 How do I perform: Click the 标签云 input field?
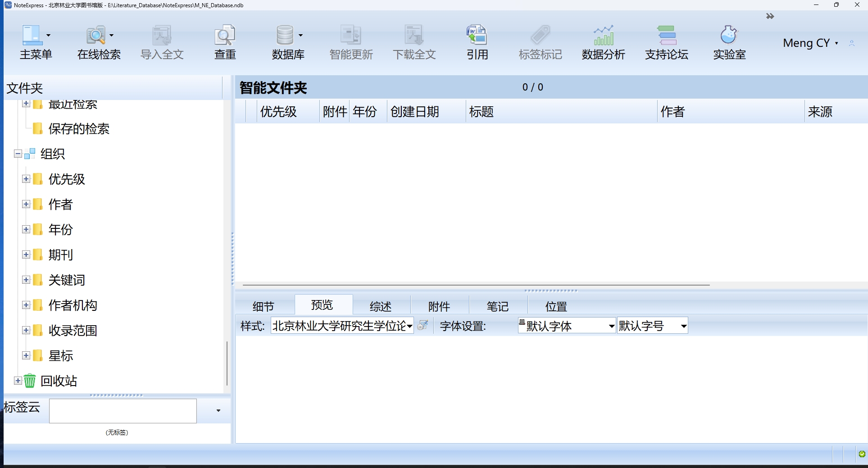pyautogui.click(x=123, y=410)
